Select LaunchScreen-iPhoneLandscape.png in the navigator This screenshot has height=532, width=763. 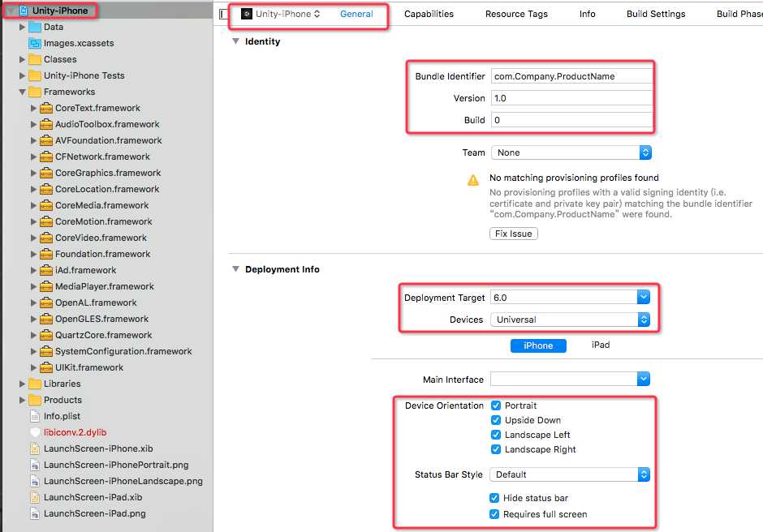click(123, 481)
